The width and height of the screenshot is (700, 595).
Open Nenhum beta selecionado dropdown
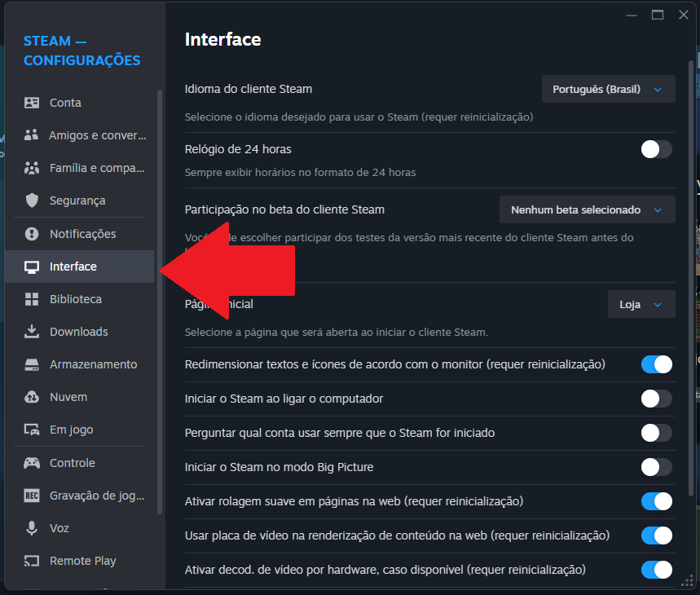[x=587, y=209]
